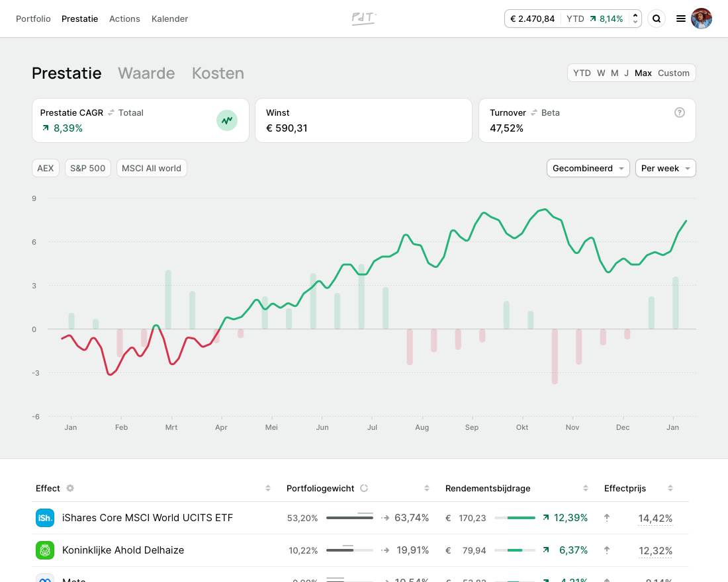Open the Gecombineerd dropdown
This screenshot has height=582, width=728.
point(588,168)
